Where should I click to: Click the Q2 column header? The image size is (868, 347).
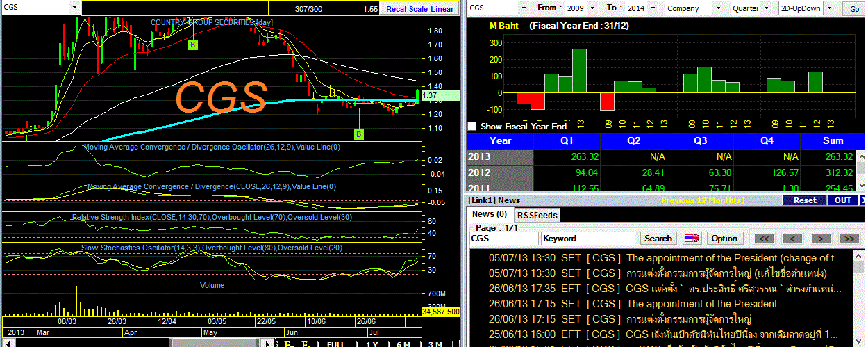633,140
